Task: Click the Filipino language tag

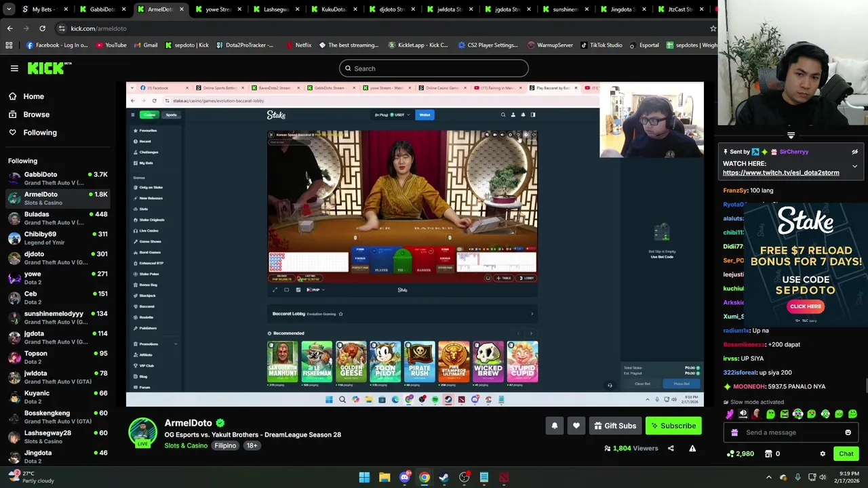Action: [x=225, y=445]
